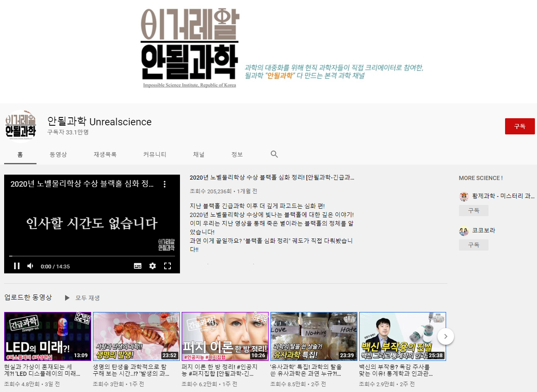537x392 pixels.
Task: Click the 생명의 탄생을 과학적으로 video title
Action: point(131,370)
